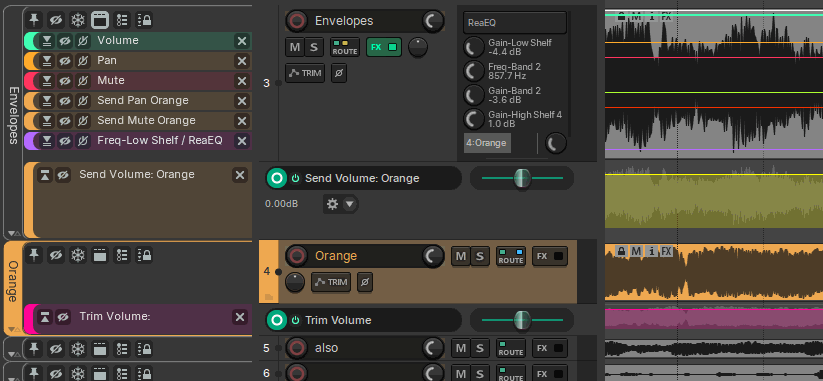
Task: Click the snowflake freeze icon in Envelopes panel
Action: (x=78, y=20)
